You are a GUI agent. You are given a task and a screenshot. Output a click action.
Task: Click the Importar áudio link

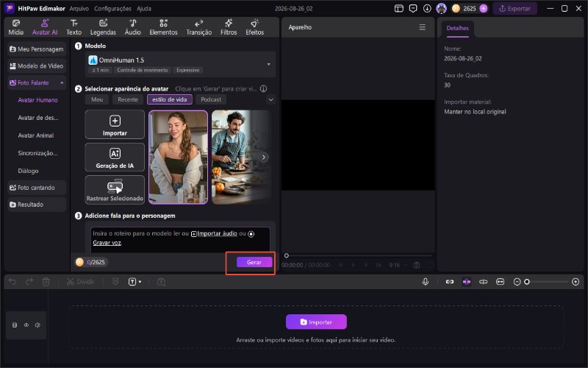(x=214, y=233)
